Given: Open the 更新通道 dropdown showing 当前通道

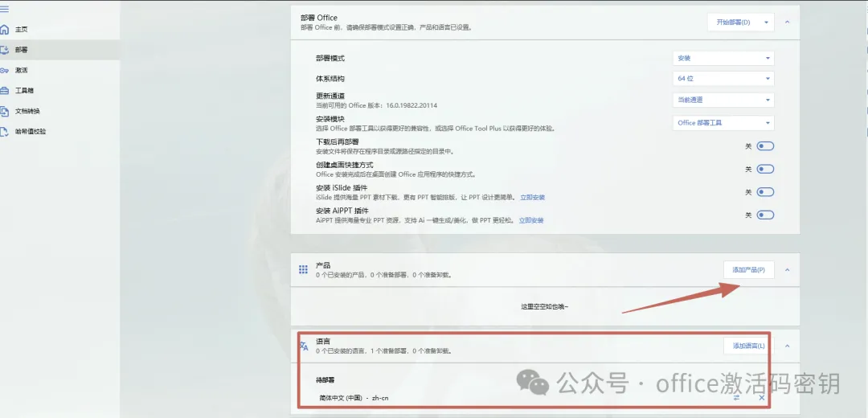Looking at the screenshot, I should (723, 100).
